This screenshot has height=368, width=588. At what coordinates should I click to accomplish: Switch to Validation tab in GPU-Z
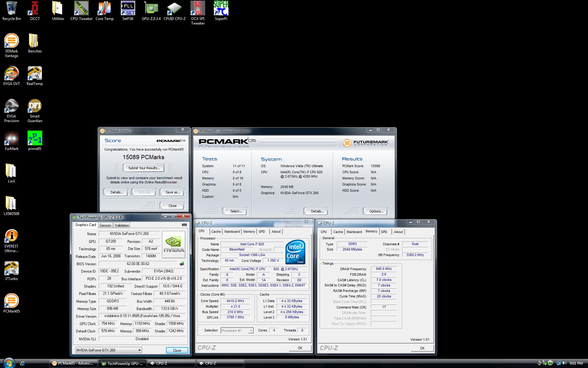(x=122, y=225)
